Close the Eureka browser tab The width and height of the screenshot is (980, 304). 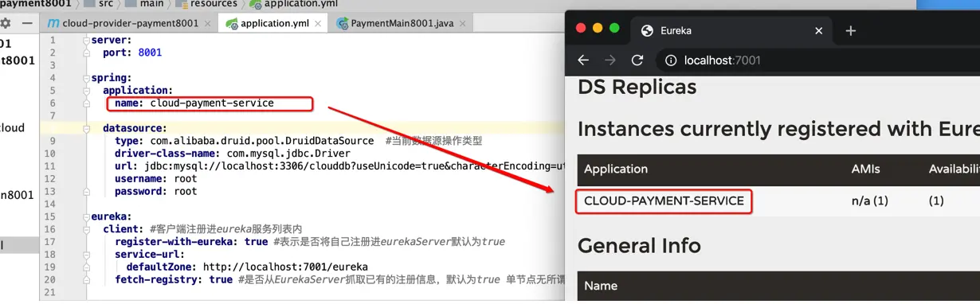[x=819, y=31]
